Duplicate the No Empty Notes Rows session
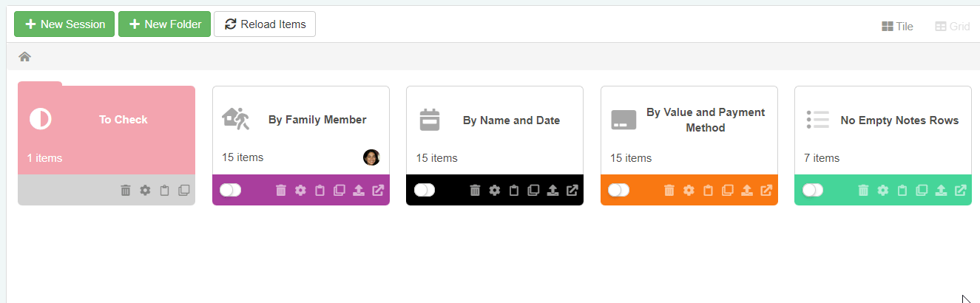 click(922, 191)
